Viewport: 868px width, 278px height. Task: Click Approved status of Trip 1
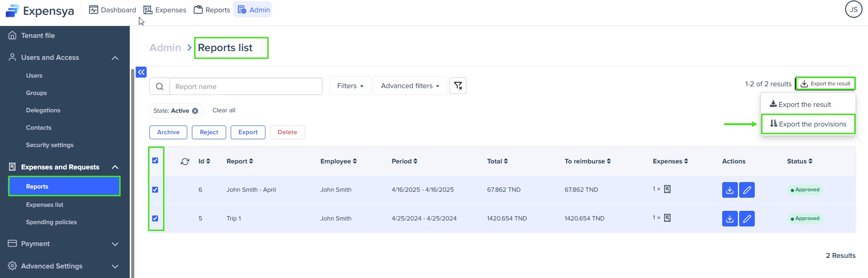click(805, 218)
